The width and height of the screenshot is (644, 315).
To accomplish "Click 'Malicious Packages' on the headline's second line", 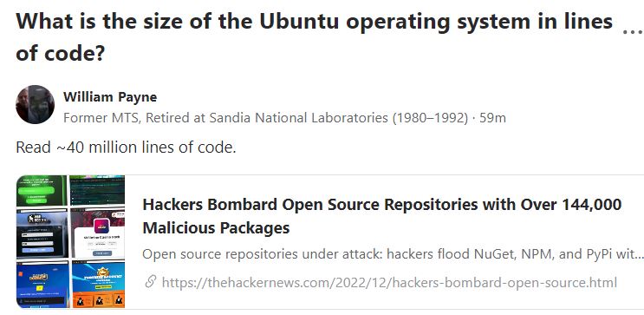I will (216, 227).
